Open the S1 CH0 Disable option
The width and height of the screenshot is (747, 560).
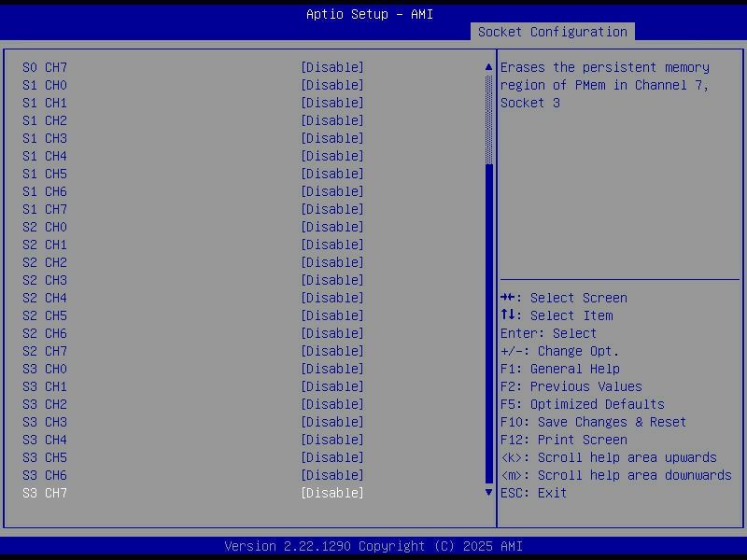332,85
